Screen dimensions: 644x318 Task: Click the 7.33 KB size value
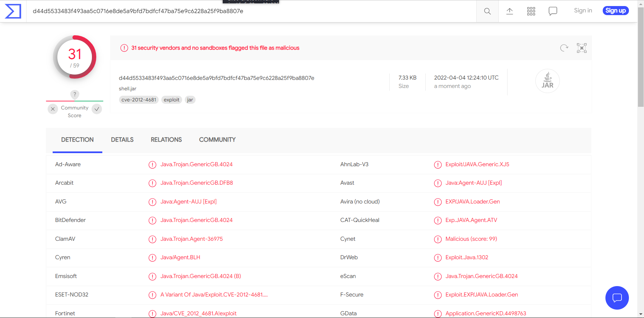[x=408, y=78]
